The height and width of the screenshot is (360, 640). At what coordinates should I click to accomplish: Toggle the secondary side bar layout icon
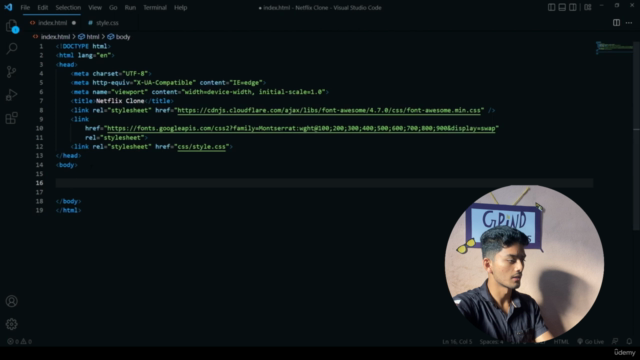coord(573,7)
